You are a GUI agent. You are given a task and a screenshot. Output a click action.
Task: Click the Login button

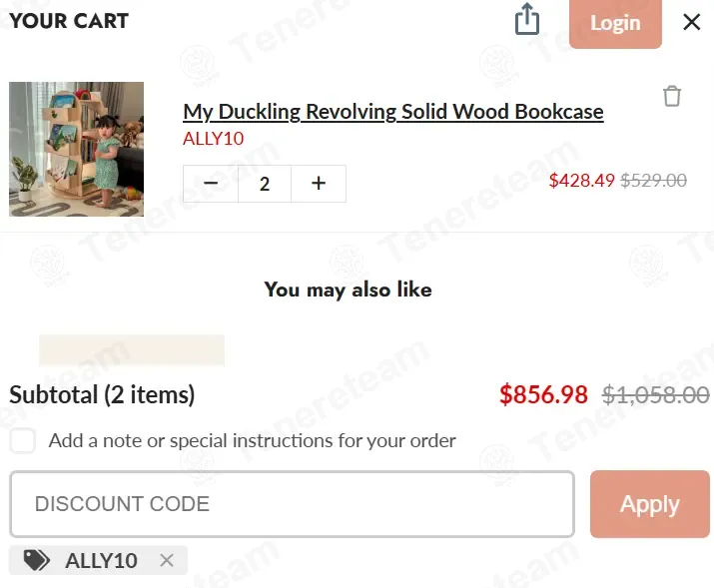(x=614, y=23)
